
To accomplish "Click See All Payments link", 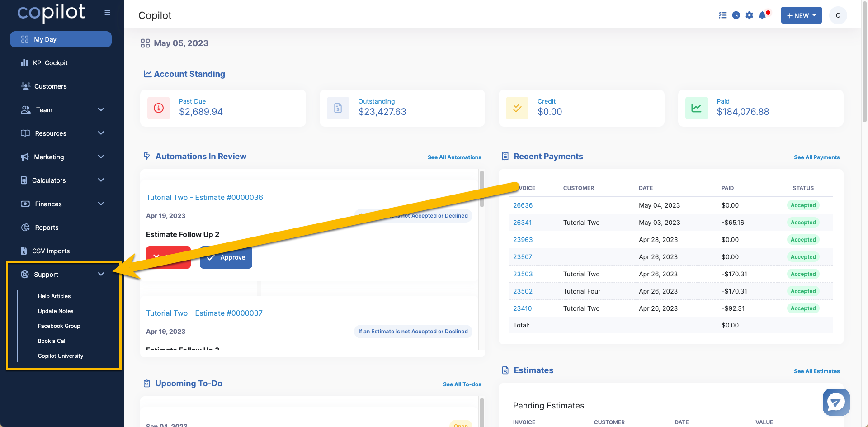I will (x=816, y=157).
